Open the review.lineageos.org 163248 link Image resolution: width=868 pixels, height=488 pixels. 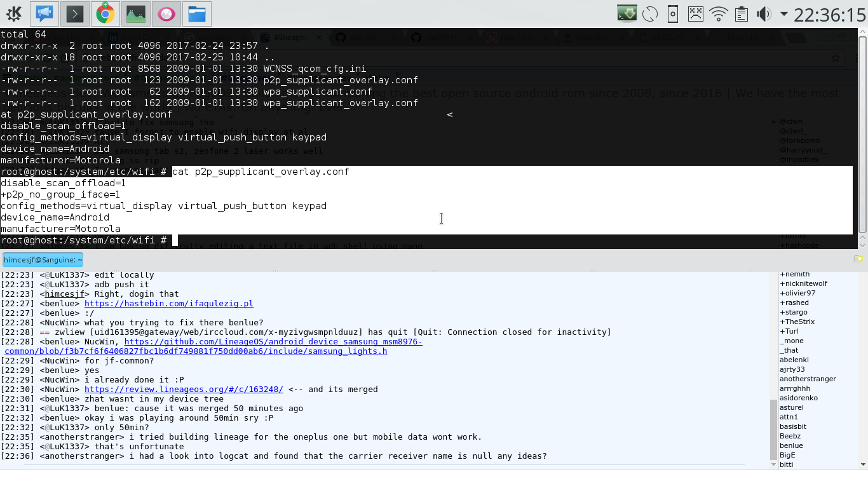coord(184,390)
